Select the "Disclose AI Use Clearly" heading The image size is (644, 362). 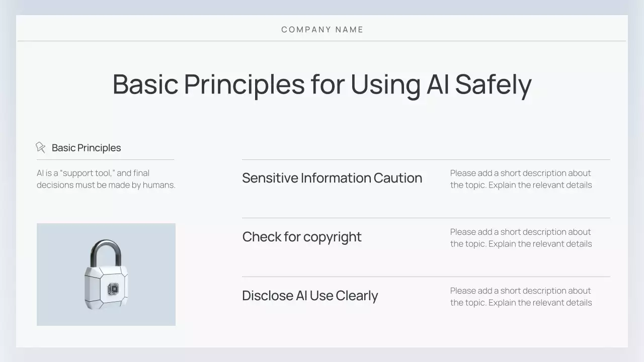click(309, 296)
